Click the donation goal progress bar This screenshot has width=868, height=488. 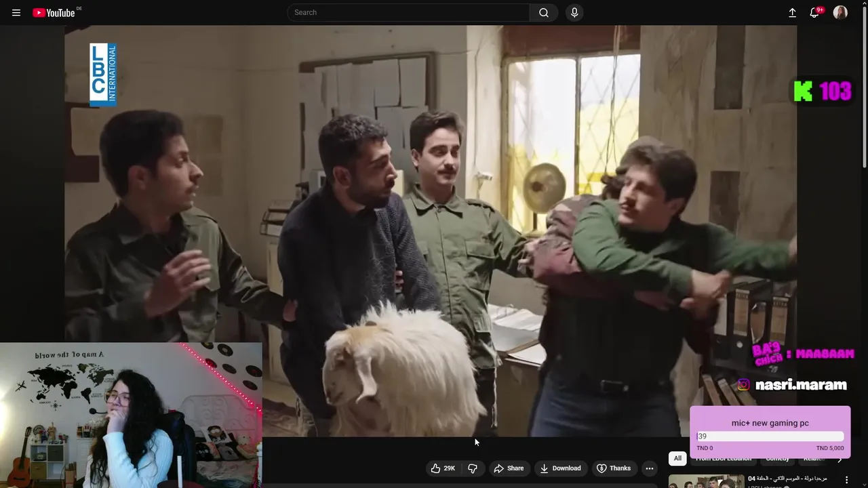770,436
